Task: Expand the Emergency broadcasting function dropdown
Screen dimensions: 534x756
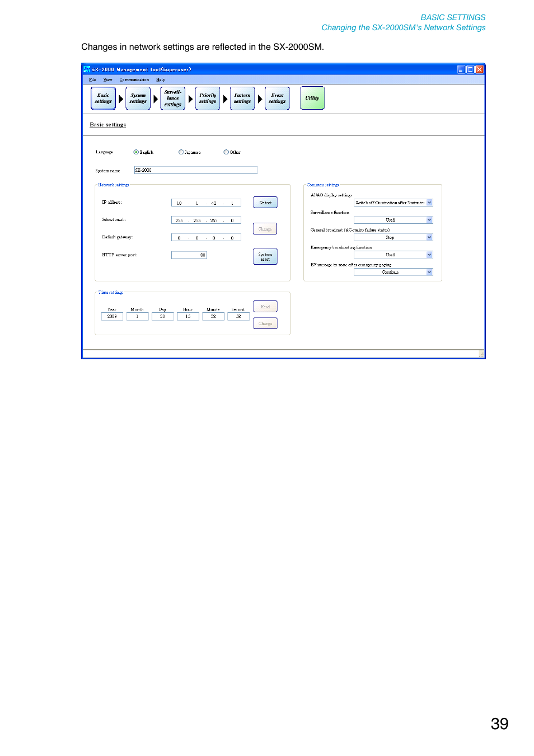Action: pyautogui.click(x=430, y=255)
